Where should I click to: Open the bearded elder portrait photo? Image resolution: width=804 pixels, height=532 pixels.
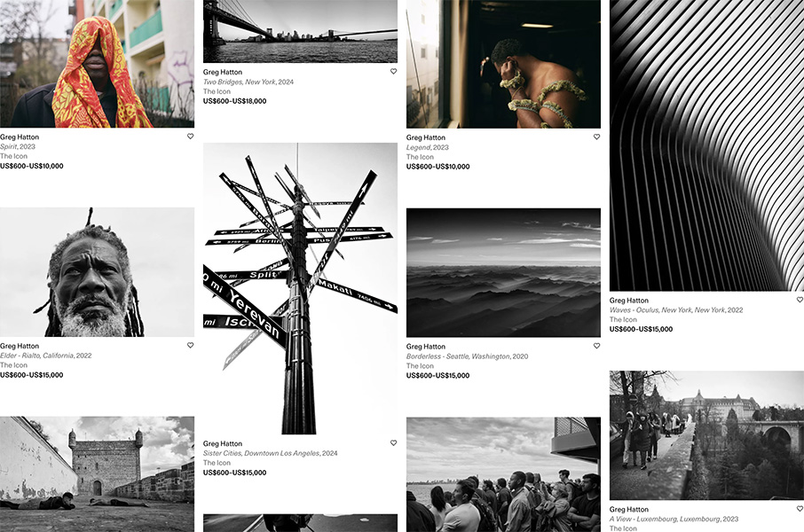pos(97,272)
